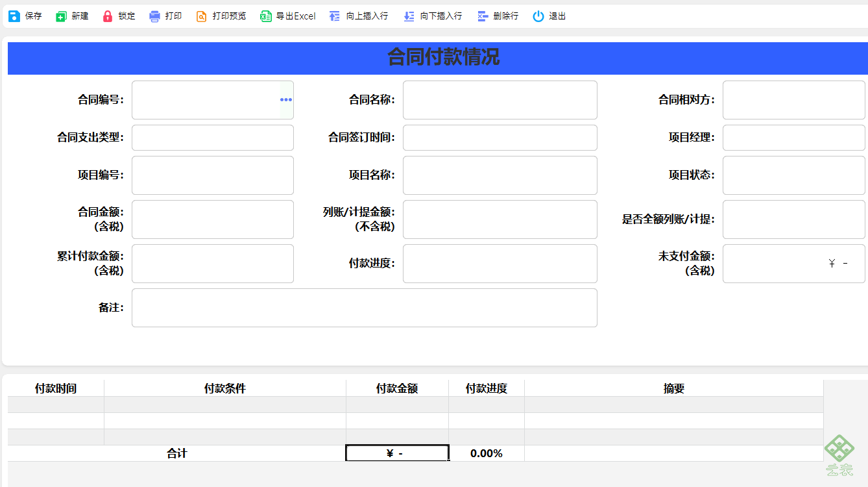868x487 pixels.
Task: Click the 付款条件 column header
Action: click(225, 388)
